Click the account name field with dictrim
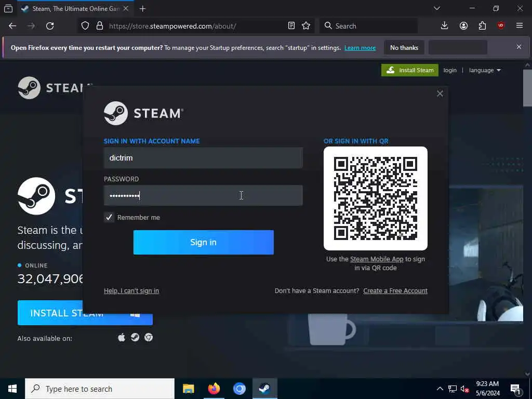This screenshot has width=532, height=399. [x=203, y=158]
